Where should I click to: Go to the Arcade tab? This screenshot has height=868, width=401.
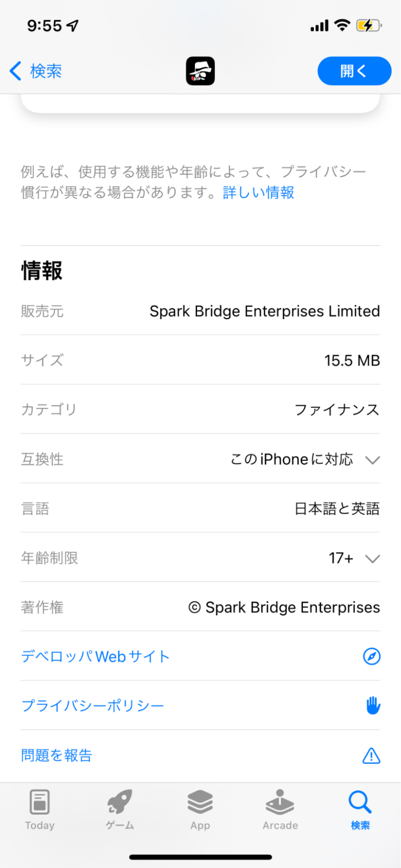pyautogui.click(x=280, y=809)
